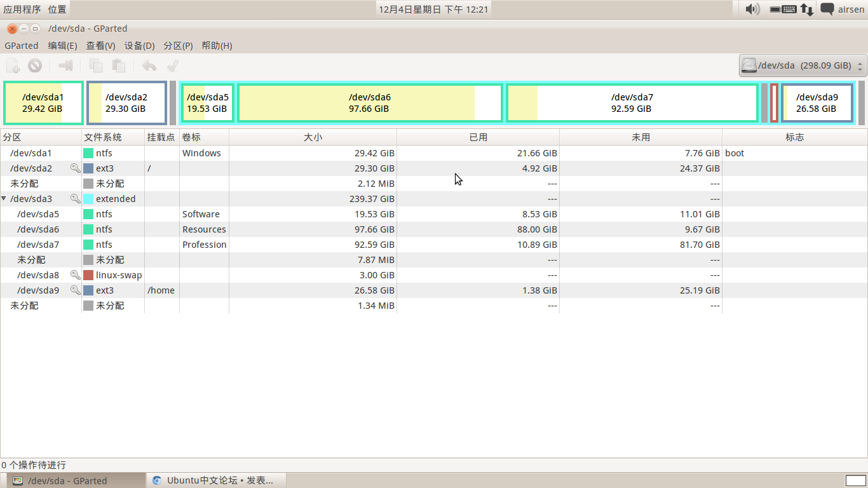Image resolution: width=868 pixels, height=488 pixels.
Task: Open the /dev/sda device selector dropdown
Action: [x=803, y=65]
